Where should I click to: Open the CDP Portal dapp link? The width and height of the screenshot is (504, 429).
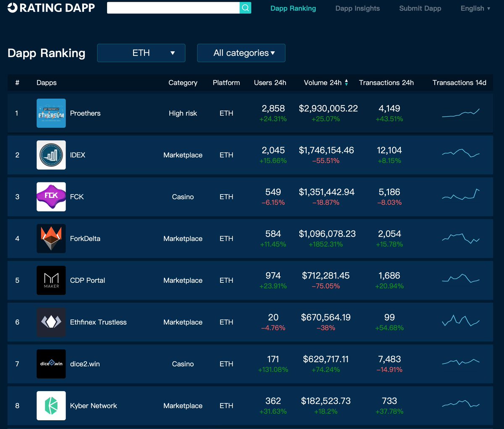pos(87,280)
